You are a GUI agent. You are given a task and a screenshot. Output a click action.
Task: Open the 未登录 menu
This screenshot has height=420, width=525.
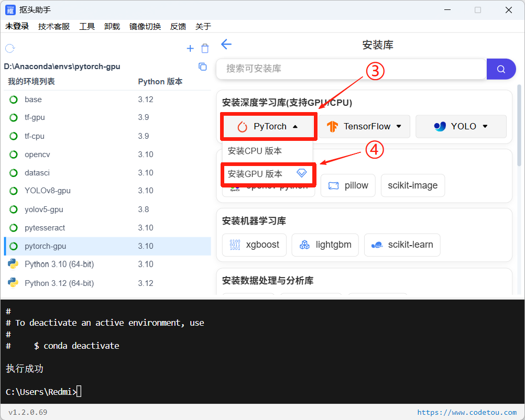(17, 26)
